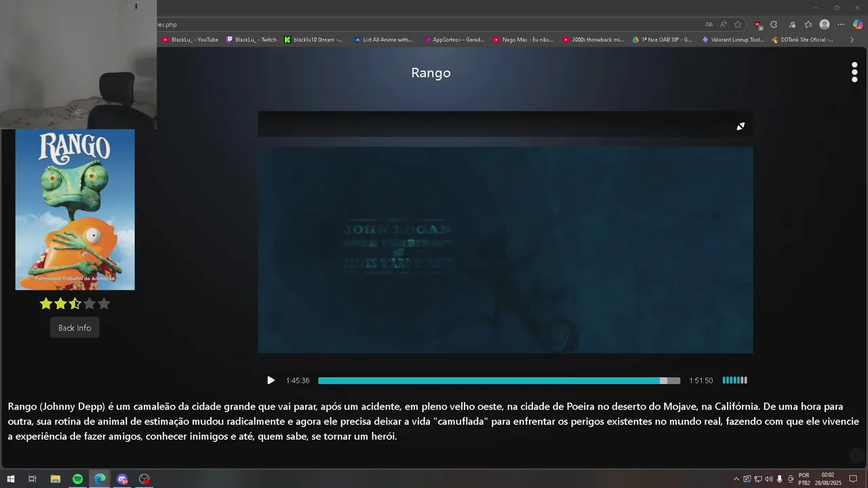The height and width of the screenshot is (488, 868).
Task: Open the Copilot sidebar icon
Action: (x=858, y=24)
